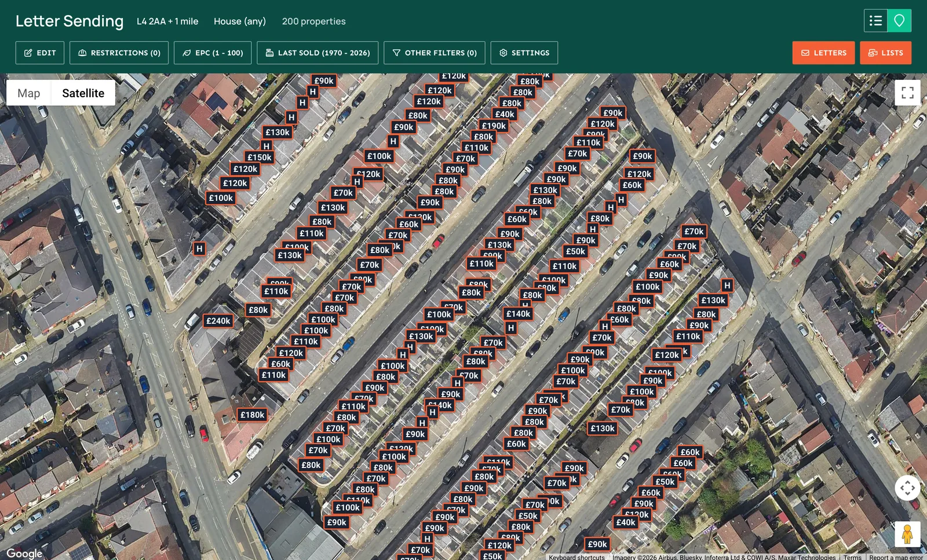Select the £150k property marker
The image size is (927, 560).
tap(260, 158)
